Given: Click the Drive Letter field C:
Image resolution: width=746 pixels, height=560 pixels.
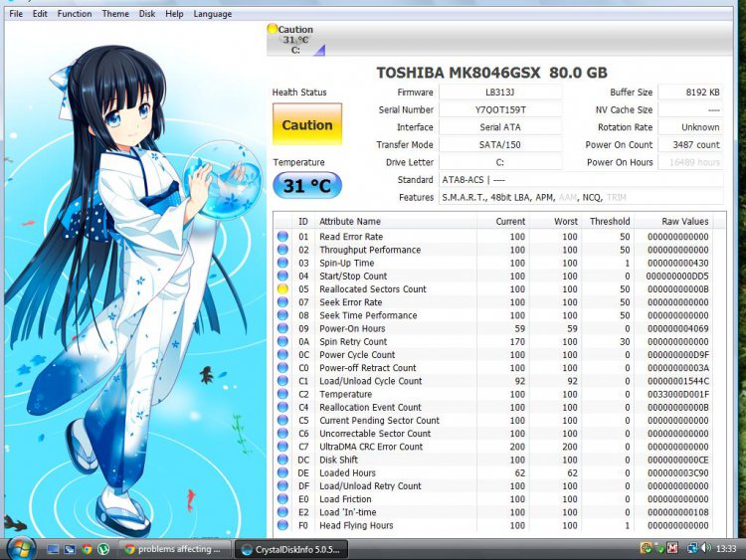Looking at the screenshot, I should click(500, 162).
